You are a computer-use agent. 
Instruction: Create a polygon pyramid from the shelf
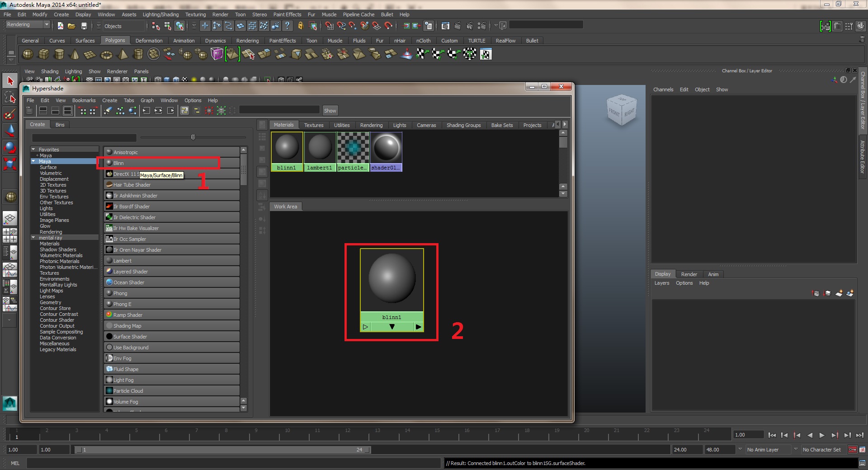pyautogui.click(x=122, y=54)
